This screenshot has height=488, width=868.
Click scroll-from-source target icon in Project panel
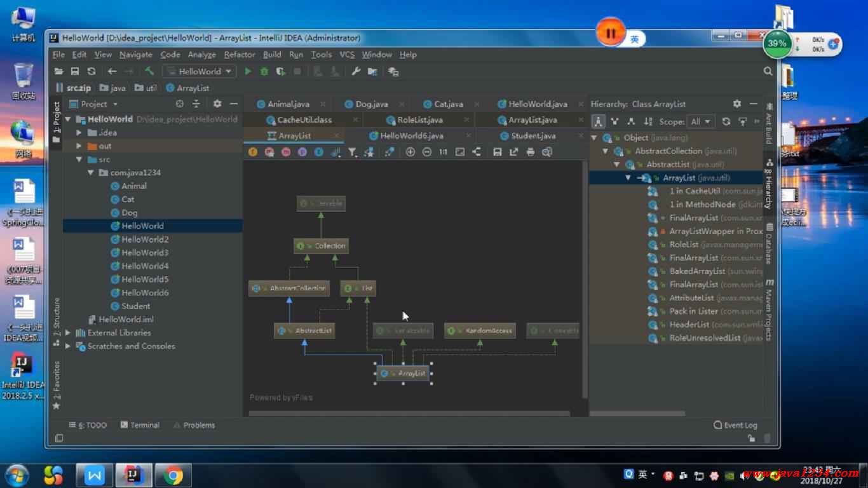pos(180,104)
